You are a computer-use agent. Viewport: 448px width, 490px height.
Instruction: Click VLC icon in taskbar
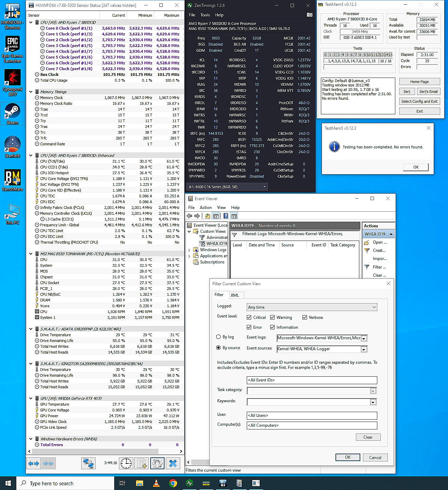click(x=156, y=483)
